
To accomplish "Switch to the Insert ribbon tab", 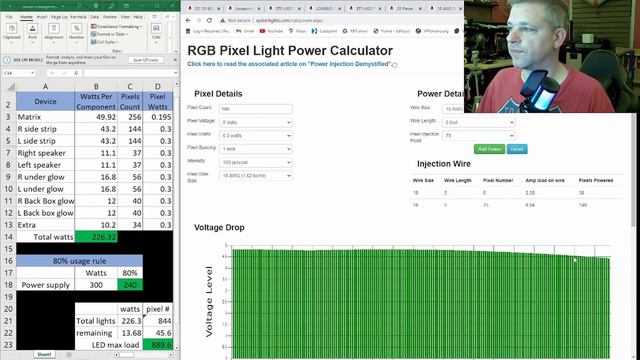I will (42, 17).
